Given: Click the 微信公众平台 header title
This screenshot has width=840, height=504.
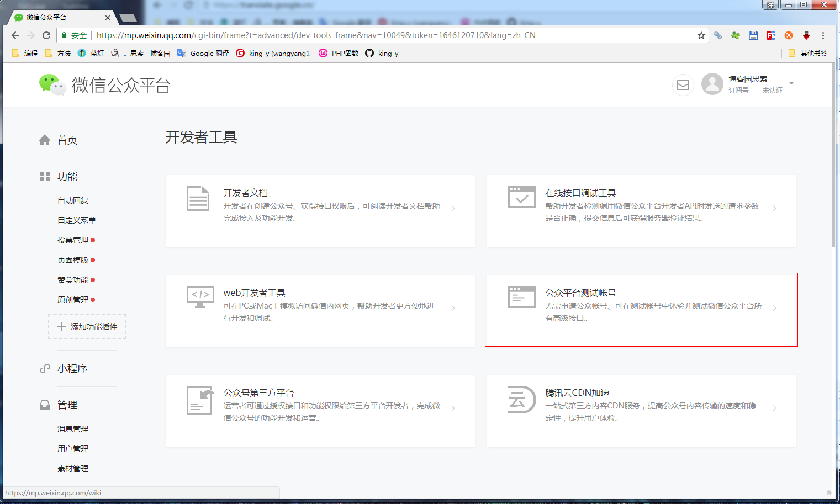Looking at the screenshot, I should 121,85.
